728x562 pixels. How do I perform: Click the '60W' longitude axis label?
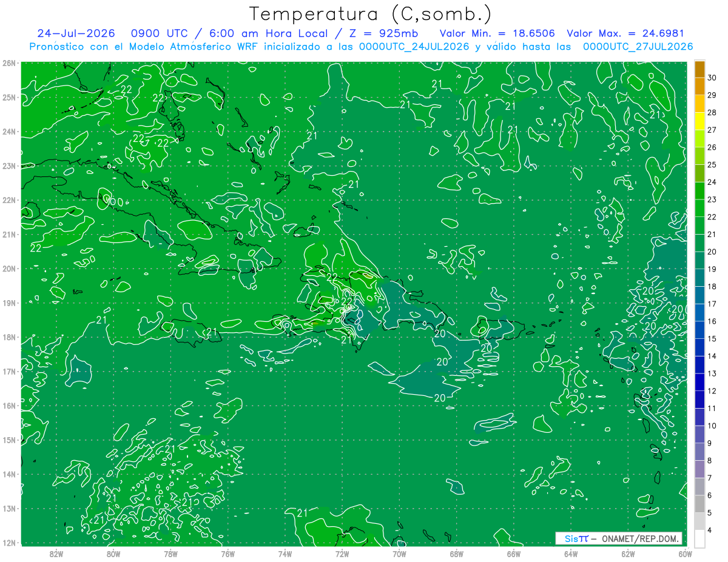[686, 553]
